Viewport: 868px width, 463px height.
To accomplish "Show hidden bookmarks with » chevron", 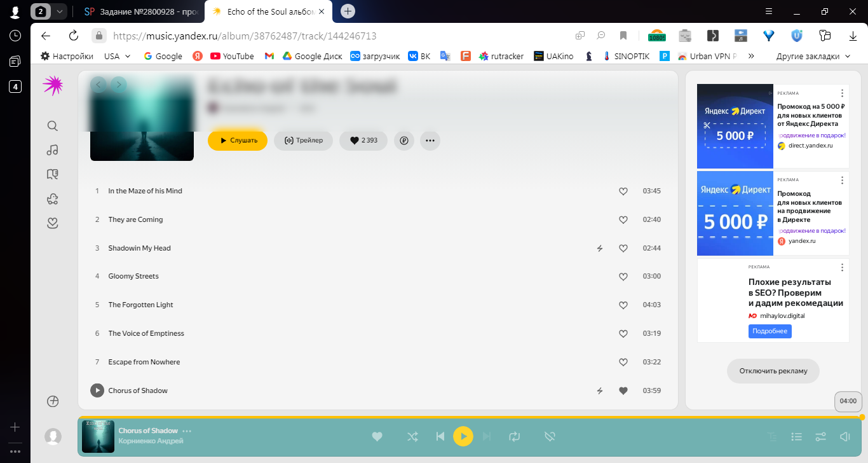I will click(x=751, y=56).
